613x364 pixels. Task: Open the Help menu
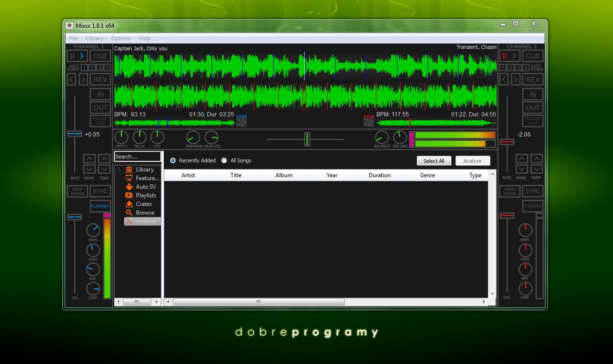[x=145, y=38]
